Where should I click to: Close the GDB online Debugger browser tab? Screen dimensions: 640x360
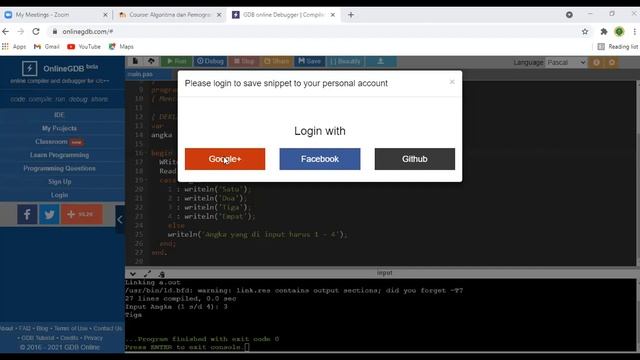[333, 15]
